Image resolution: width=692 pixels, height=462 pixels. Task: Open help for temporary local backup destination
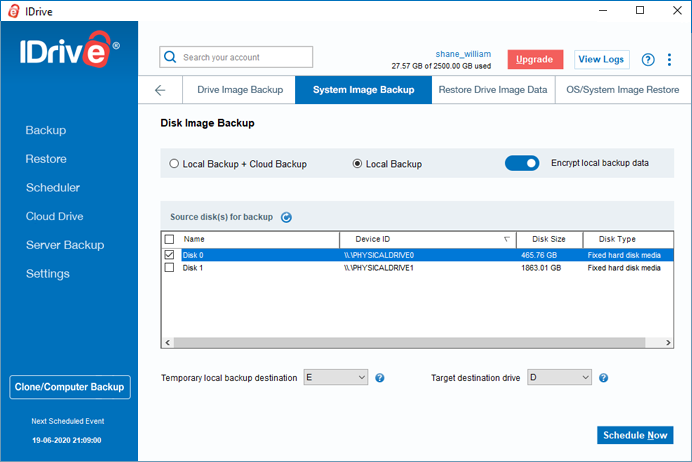click(380, 378)
